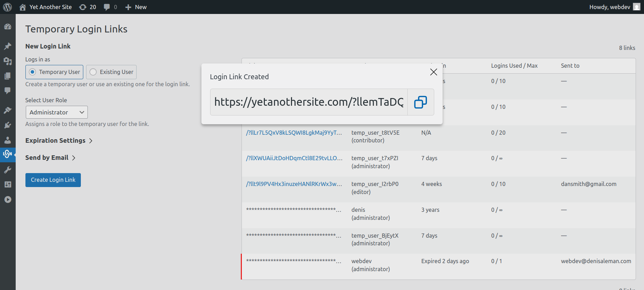Select the Existing User radio option
Viewport: 644px width, 290px height.
tap(112, 72)
